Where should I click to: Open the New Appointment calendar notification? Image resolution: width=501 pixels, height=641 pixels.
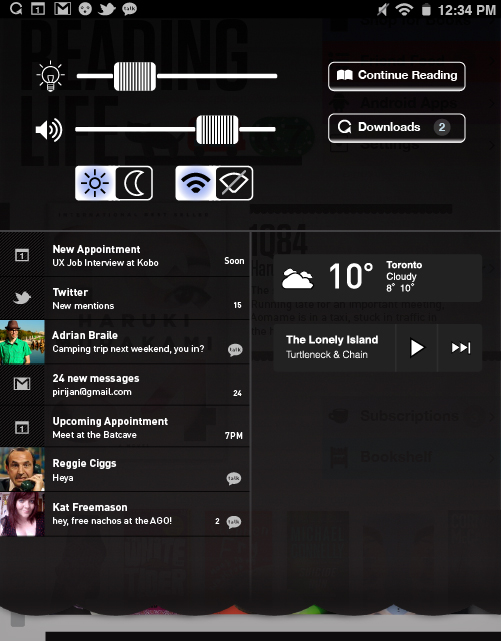coord(125,255)
